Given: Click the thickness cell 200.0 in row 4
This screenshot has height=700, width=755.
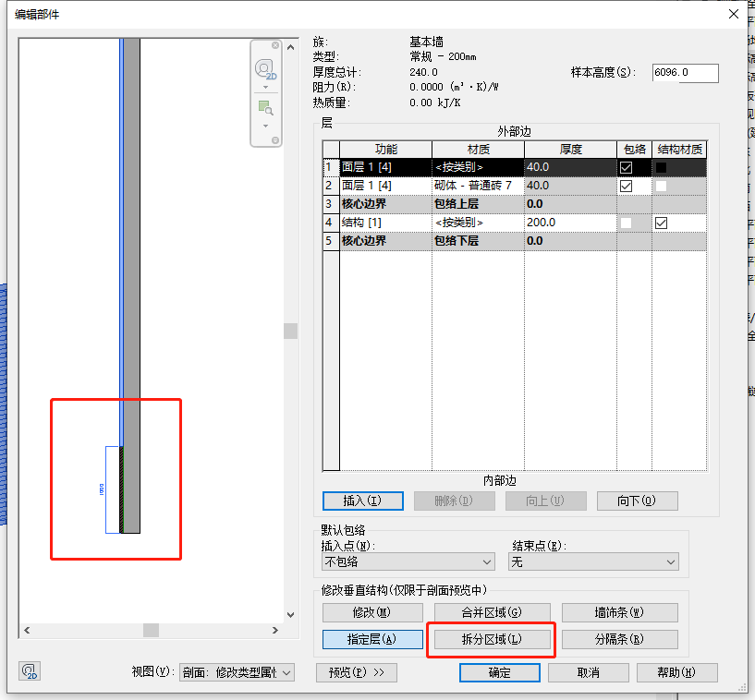Looking at the screenshot, I should point(570,223).
